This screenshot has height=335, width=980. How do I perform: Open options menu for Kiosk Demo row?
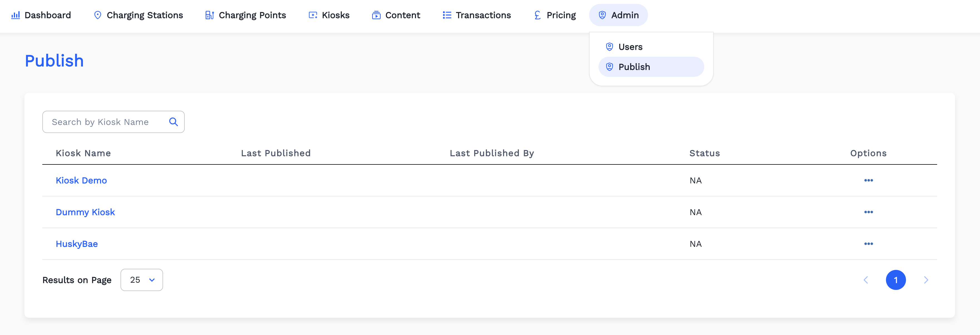click(868, 181)
